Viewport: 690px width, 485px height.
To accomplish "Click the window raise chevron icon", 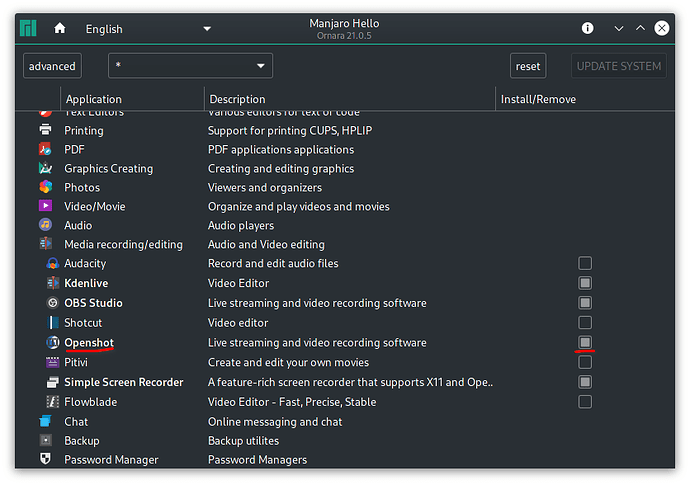I will point(640,28).
